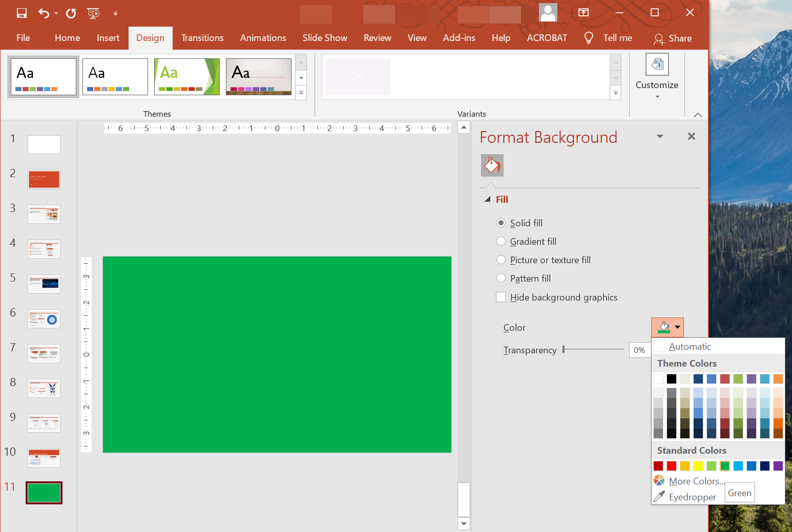Viewport: 792px width, 532px height.
Task: Select Gradient fill radio button
Action: pyautogui.click(x=501, y=241)
